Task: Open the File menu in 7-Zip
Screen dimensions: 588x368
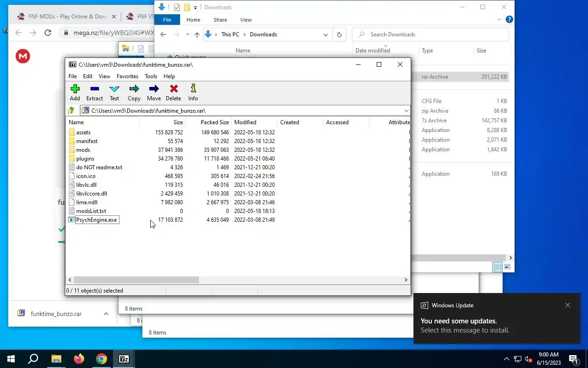Action: pyautogui.click(x=73, y=76)
